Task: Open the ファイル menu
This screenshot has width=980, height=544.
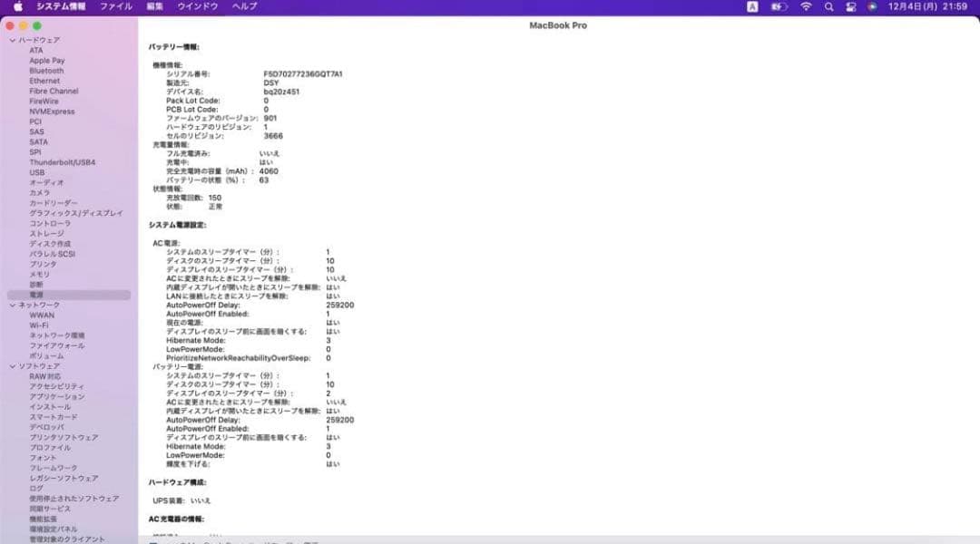Action: pos(115,6)
